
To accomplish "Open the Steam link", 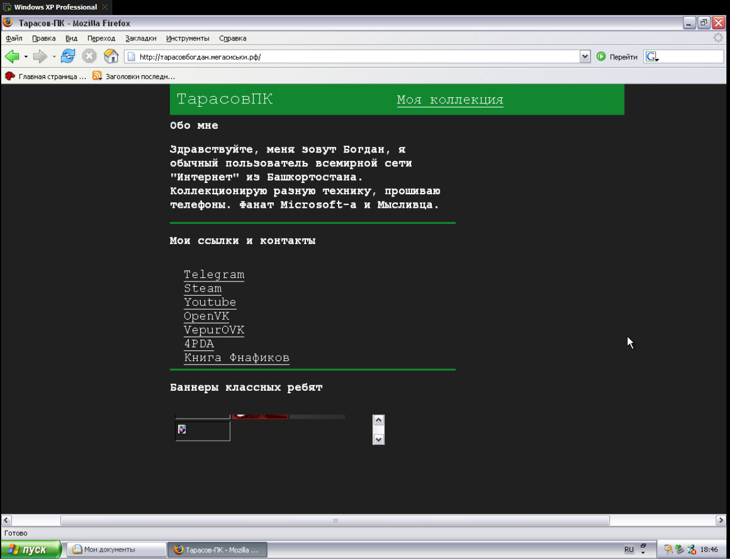I will pos(203,289).
